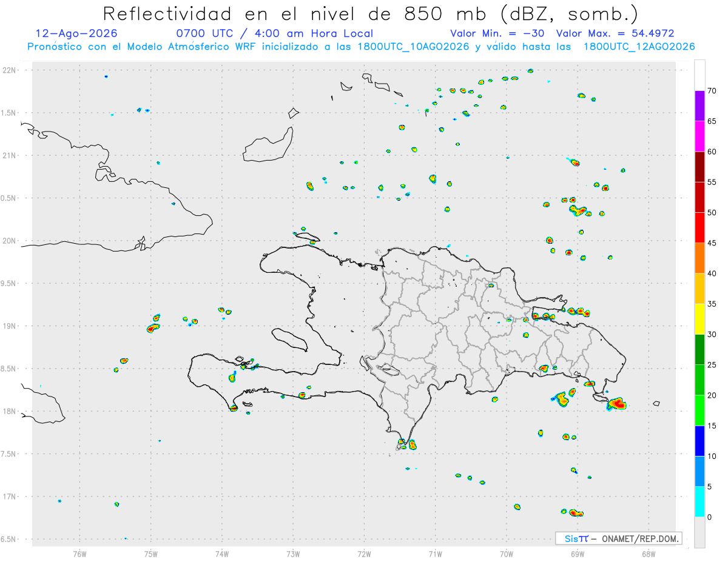Viewport: 728px width, 562px height.
Task: Select the '30' value on the color scale
Action: (x=712, y=334)
